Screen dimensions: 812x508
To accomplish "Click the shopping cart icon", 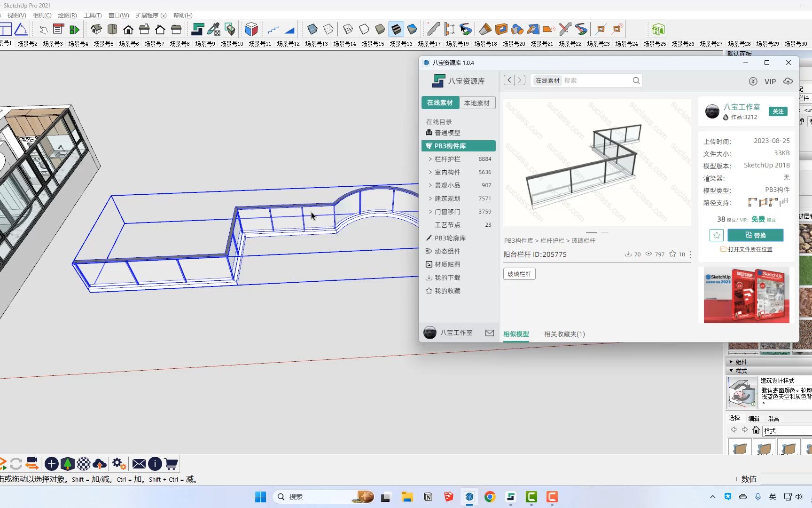I will 171,464.
